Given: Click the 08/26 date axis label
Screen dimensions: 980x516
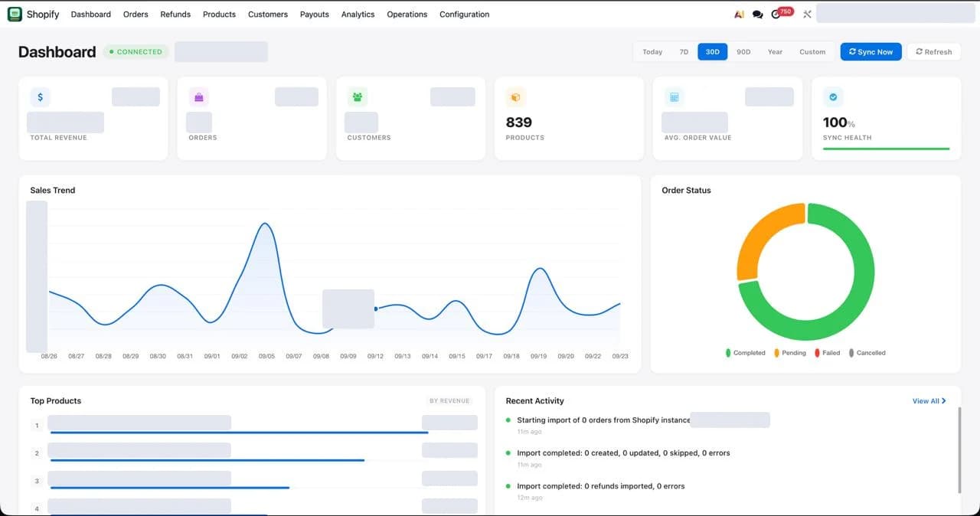Looking at the screenshot, I should [x=49, y=357].
